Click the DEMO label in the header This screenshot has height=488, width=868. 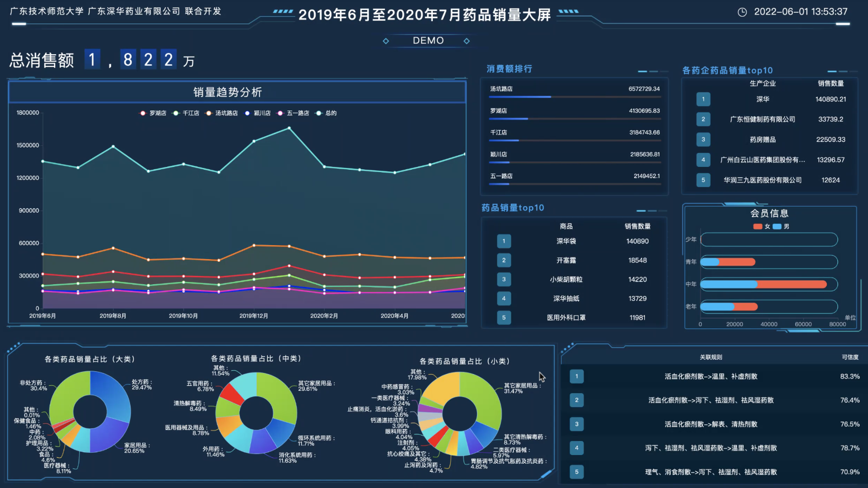pos(428,41)
